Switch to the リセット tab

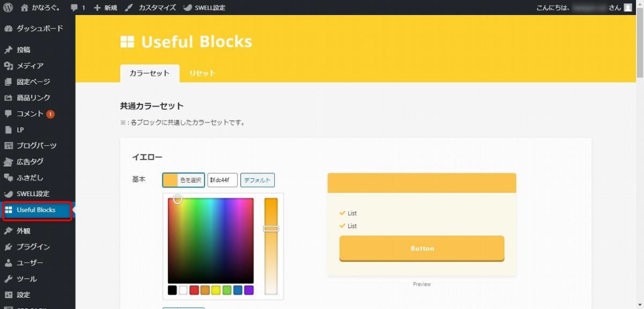click(202, 73)
